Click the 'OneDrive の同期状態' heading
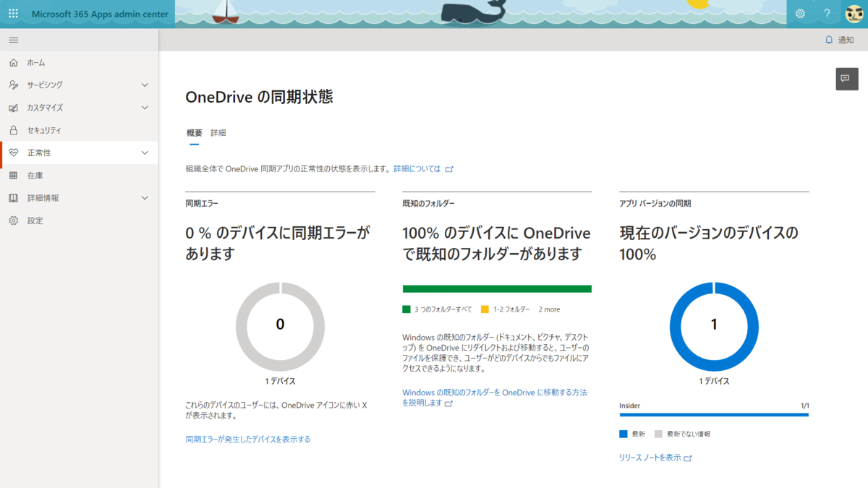 coord(260,97)
